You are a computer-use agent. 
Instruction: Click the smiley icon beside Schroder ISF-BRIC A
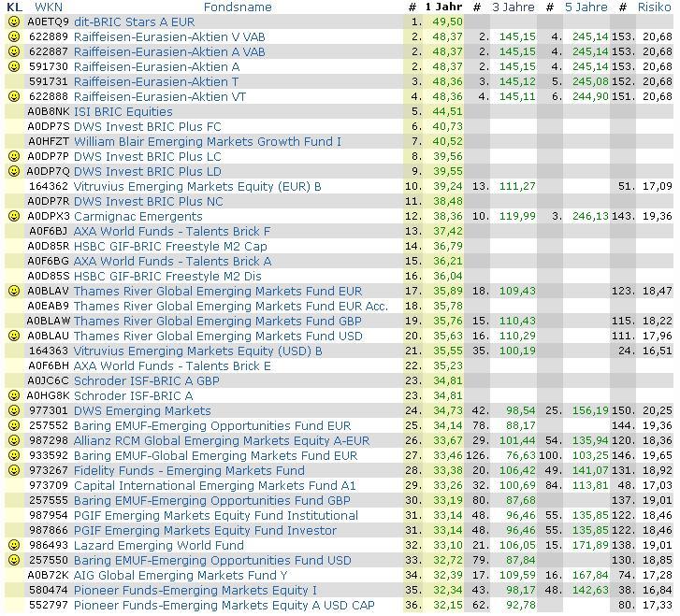point(14,395)
